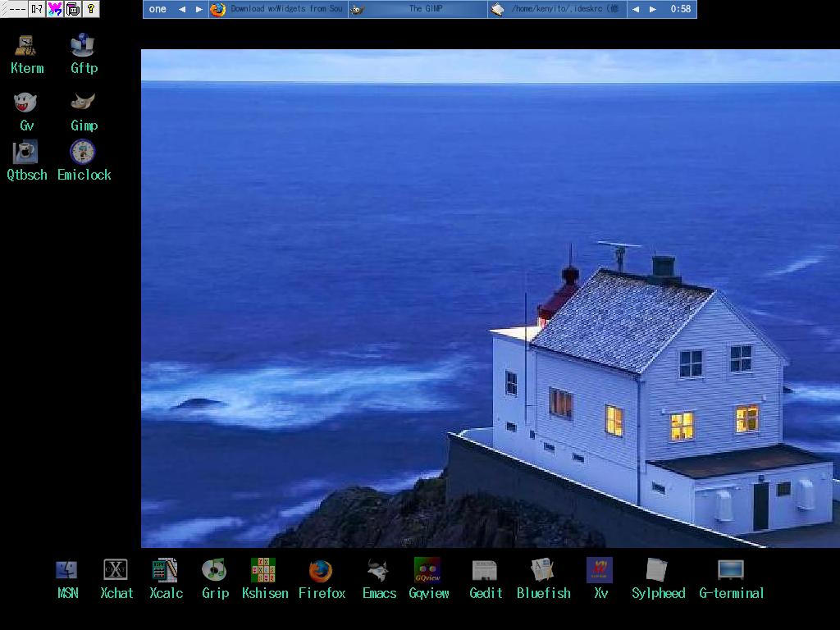This screenshot has height=630, width=840.
Task: Launch Sylpheed mail icon
Action: [x=657, y=571]
